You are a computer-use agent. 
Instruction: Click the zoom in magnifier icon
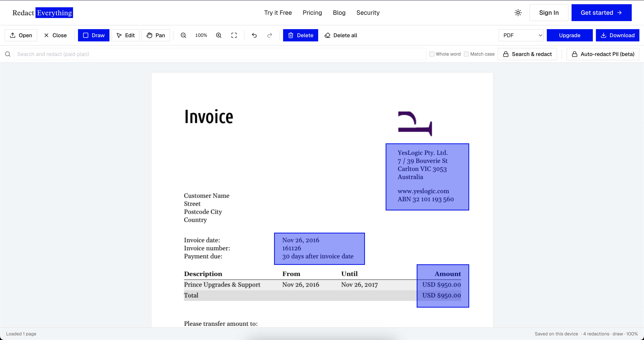tap(219, 35)
